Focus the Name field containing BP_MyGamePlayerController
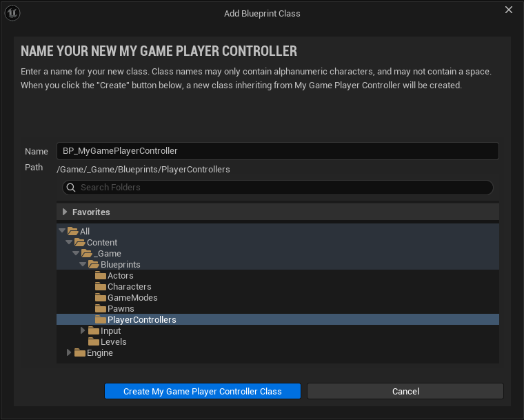The width and height of the screenshot is (524, 420). 277,151
